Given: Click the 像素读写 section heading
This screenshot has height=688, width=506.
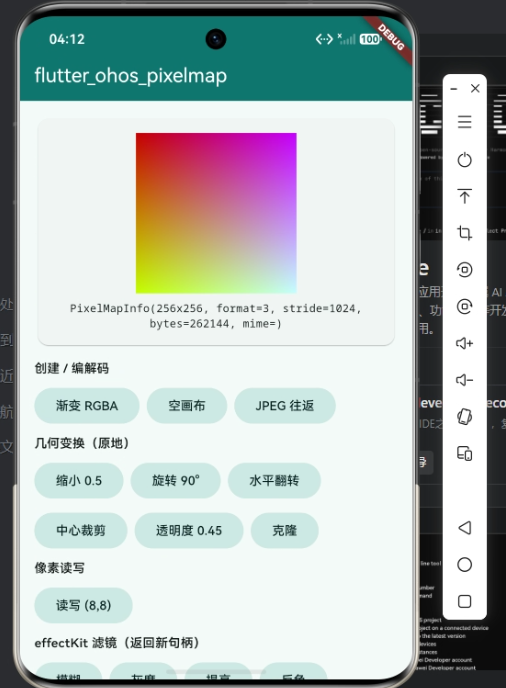Looking at the screenshot, I should (x=59, y=568).
